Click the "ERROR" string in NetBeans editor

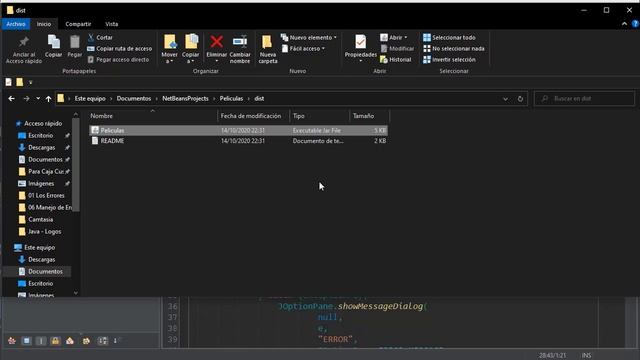(x=336, y=339)
